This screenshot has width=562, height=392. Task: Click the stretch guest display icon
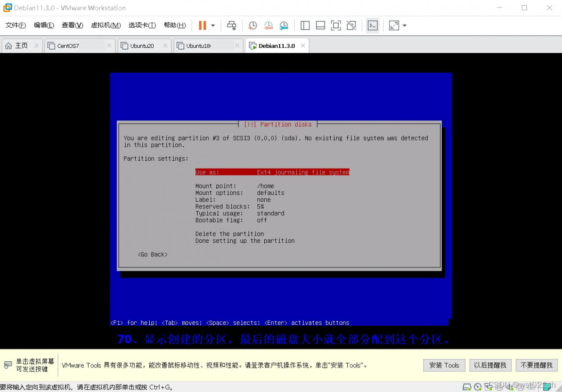tap(394, 25)
